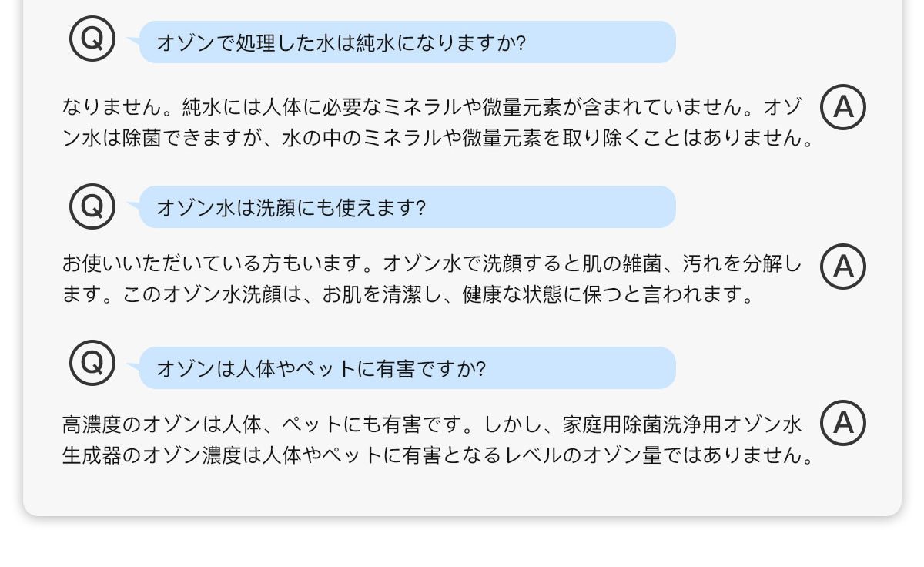Click the pointer tail of the face washing question bubble
This screenshot has width=924, height=567.
(x=134, y=205)
